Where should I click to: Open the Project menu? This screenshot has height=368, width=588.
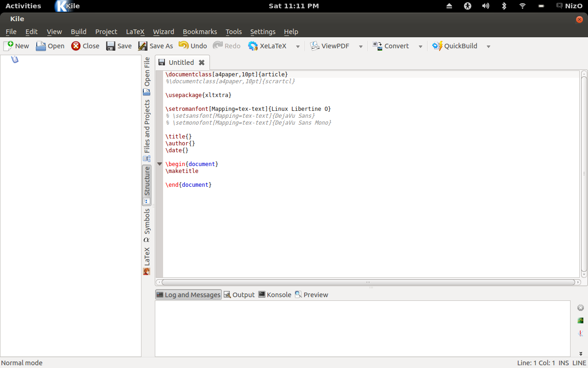coord(106,32)
